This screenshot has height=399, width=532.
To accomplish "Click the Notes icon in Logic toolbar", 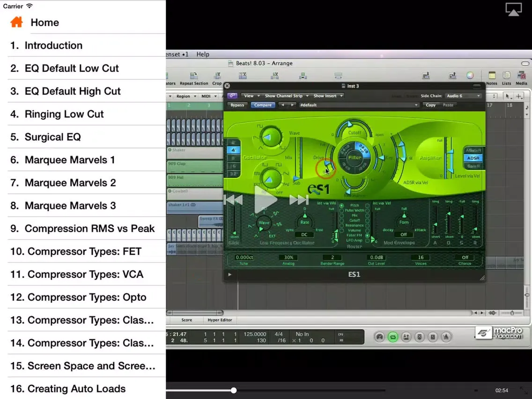I will (492, 77).
